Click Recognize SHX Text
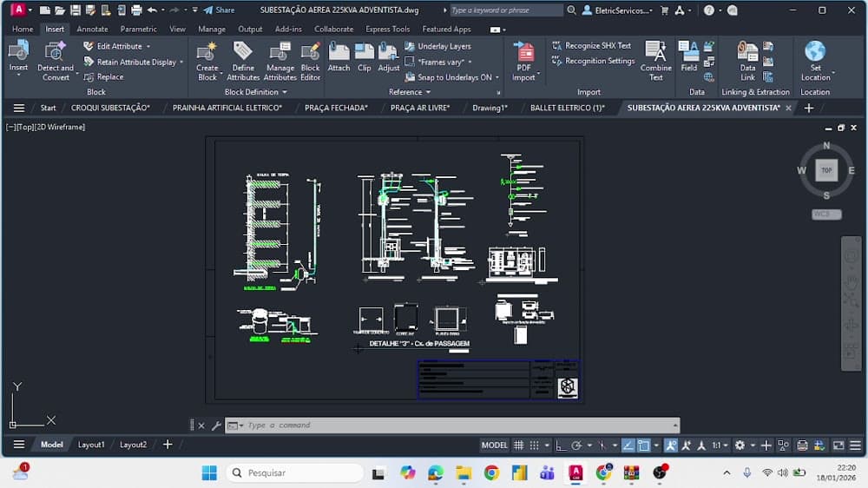868x488 pixels. (592, 46)
